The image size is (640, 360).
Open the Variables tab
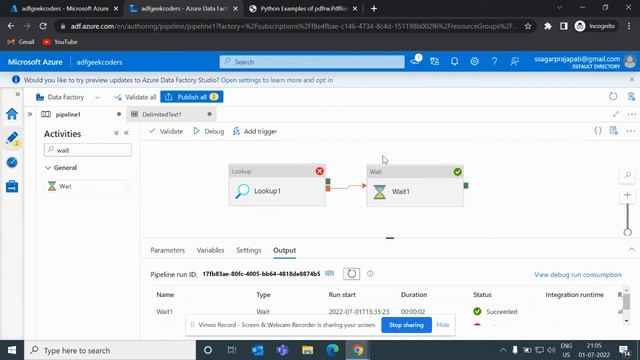pos(210,250)
